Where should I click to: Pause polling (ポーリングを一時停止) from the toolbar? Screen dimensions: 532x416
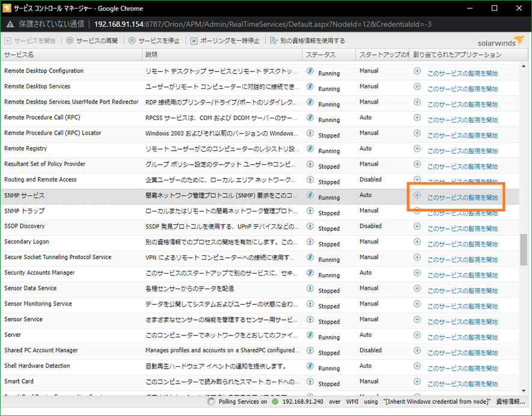(x=225, y=41)
